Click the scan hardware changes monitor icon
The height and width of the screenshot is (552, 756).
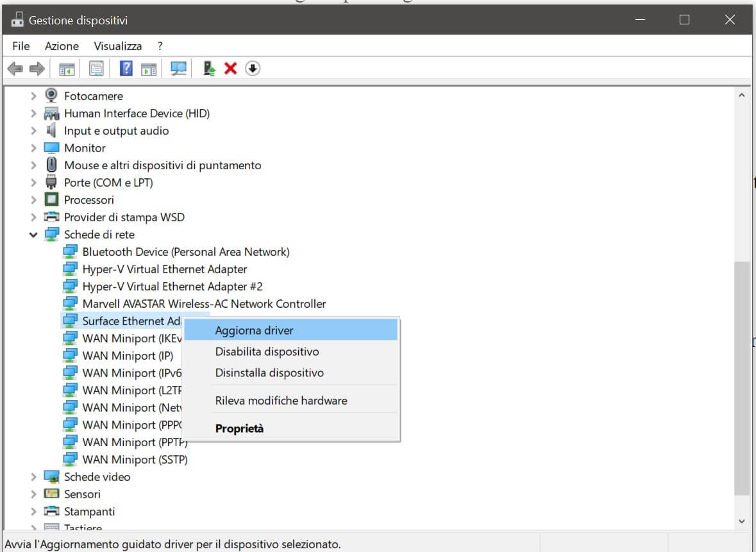[178, 69]
